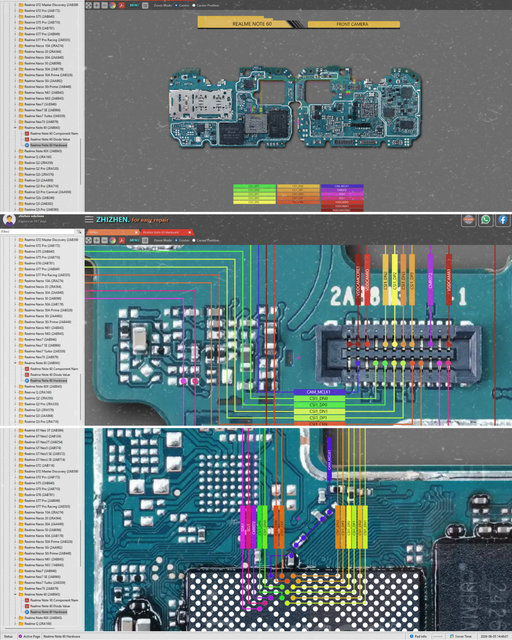Image resolution: width=512 pixels, height=640 pixels.
Task: Select Realme Note 60 Hardware in the top screenshot
Action: 48,145
